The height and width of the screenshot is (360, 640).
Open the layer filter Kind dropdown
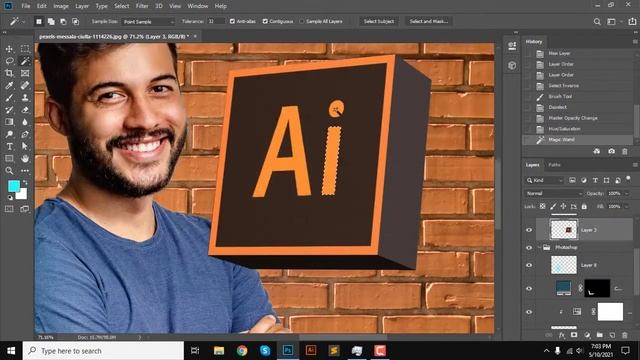[x=544, y=180]
